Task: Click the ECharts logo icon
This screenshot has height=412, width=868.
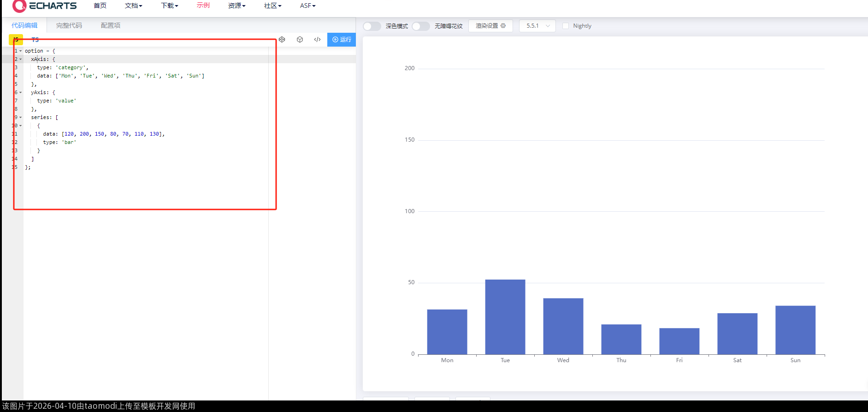Action: tap(19, 6)
